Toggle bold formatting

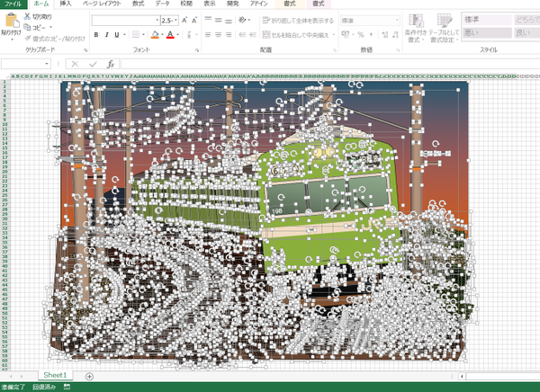(x=96, y=35)
